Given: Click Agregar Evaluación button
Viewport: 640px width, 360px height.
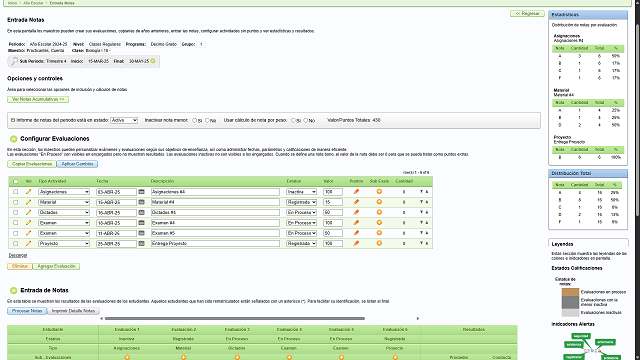Looking at the screenshot, I should click(56, 266).
